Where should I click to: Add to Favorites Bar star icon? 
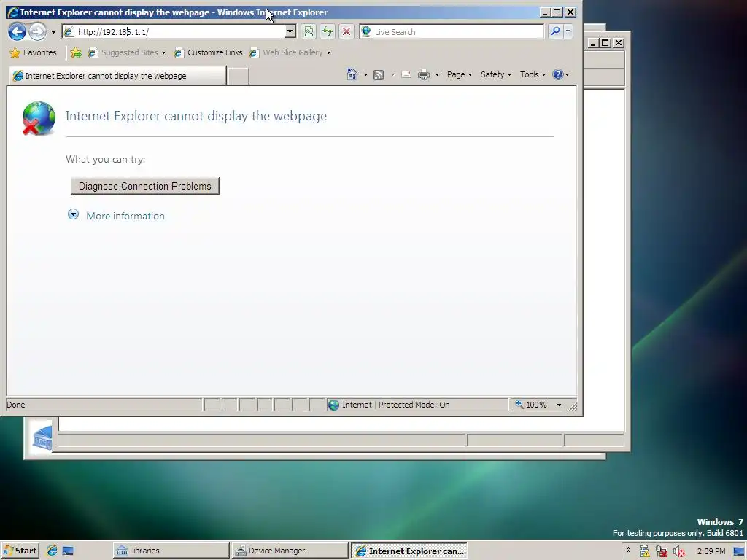click(76, 52)
